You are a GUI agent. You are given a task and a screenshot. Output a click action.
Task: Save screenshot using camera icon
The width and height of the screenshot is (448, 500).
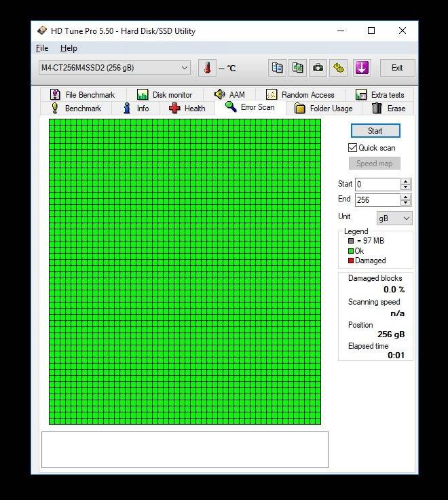point(318,68)
